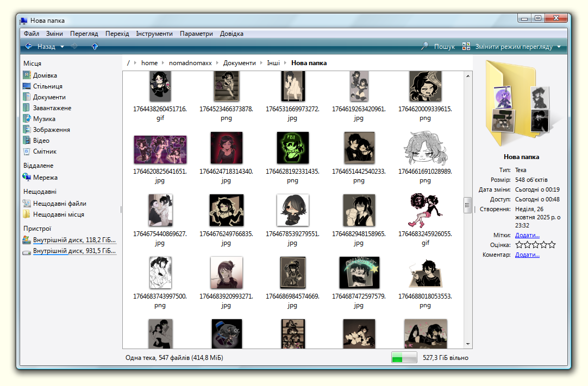
Task: Open the 931,5 ГіБ internal disk
Action: pyautogui.click(x=70, y=251)
